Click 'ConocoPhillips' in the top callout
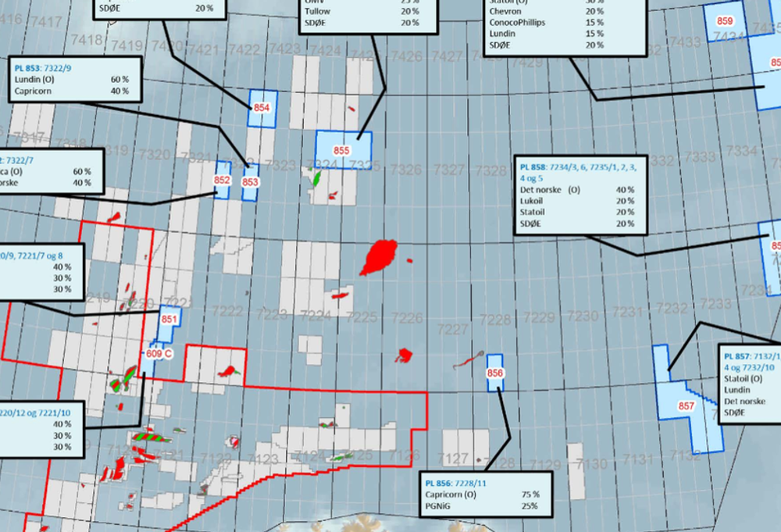 pyautogui.click(x=517, y=23)
